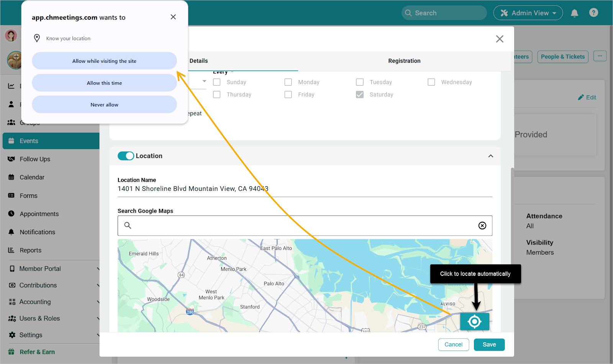Image resolution: width=613 pixels, height=364 pixels.
Task: Click the locate automatically crosshair button
Action: click(474, 322)
